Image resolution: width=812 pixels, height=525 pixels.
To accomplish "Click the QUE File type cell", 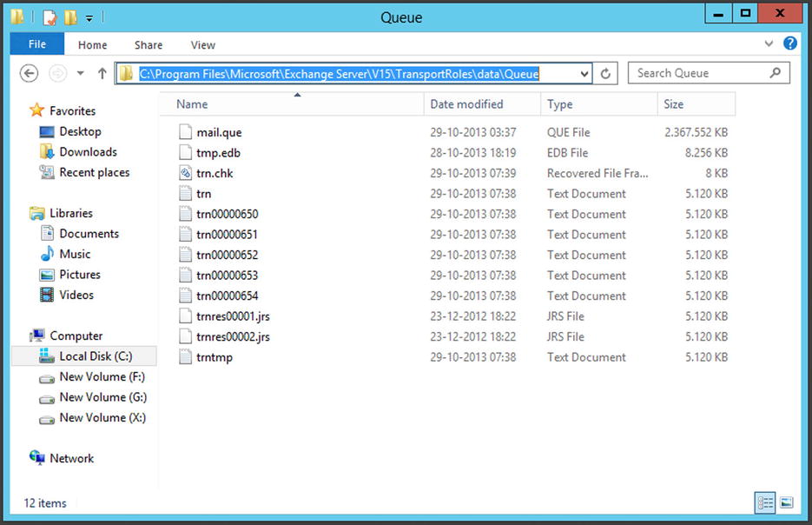I will coord(568,132).
